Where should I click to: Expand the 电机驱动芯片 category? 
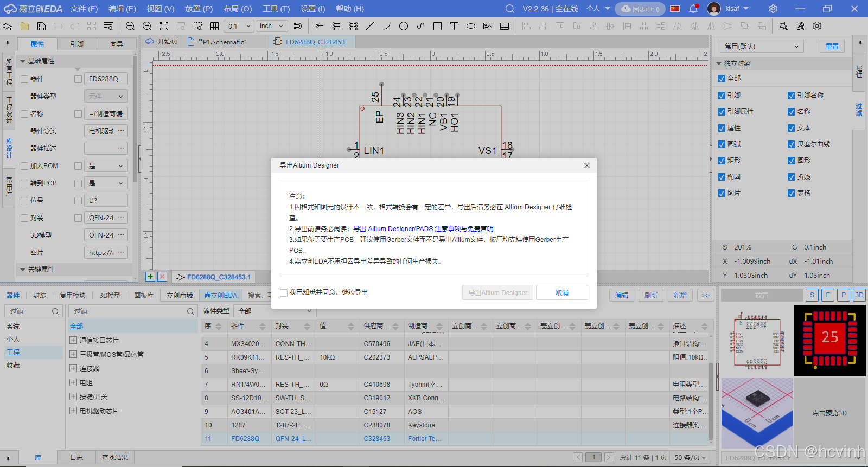pyautogui.click(x=73, y=411)
